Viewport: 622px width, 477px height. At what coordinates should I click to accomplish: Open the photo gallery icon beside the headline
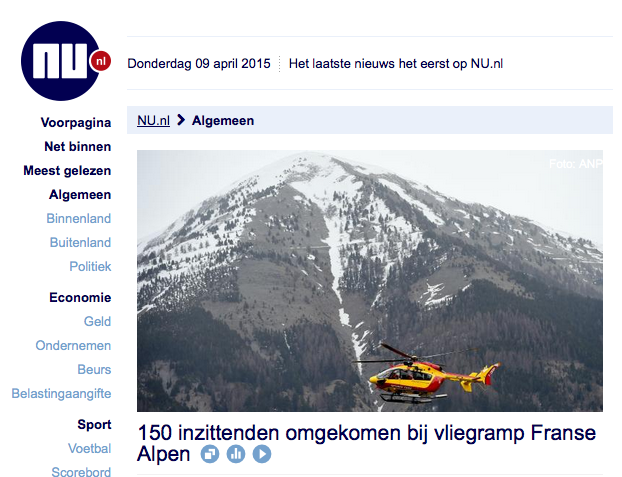pyautogui.click(x=210, y=454)
